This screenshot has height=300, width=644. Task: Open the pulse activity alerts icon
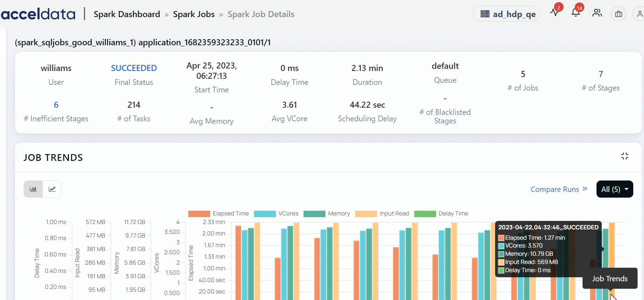tap(554, 13)
